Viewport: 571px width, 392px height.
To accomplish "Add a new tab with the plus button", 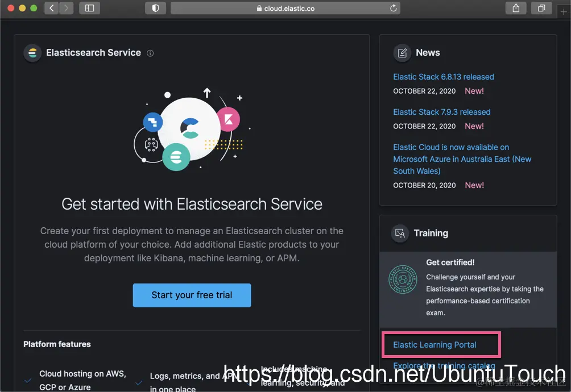I will coord(564,11).
